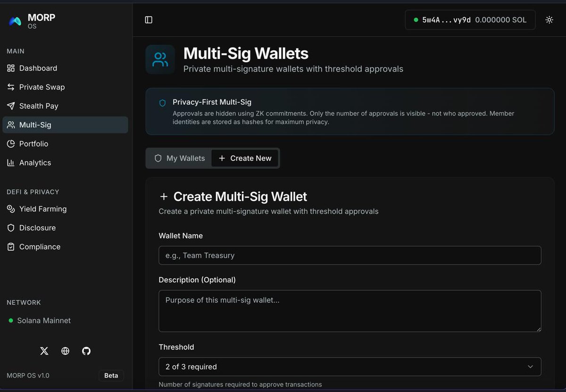The image size is (566, 392).
Task: Click the MAIN section label
Action: point(16,51)
